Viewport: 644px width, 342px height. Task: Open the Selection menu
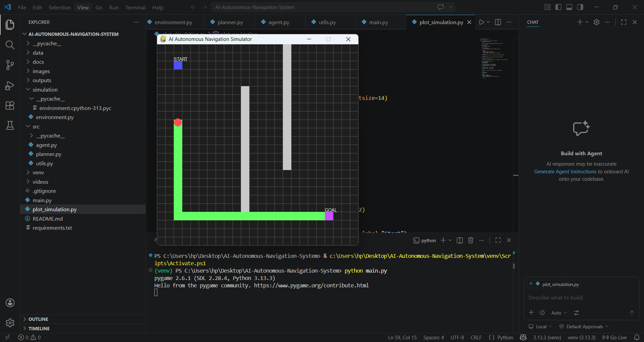point(59,7)
